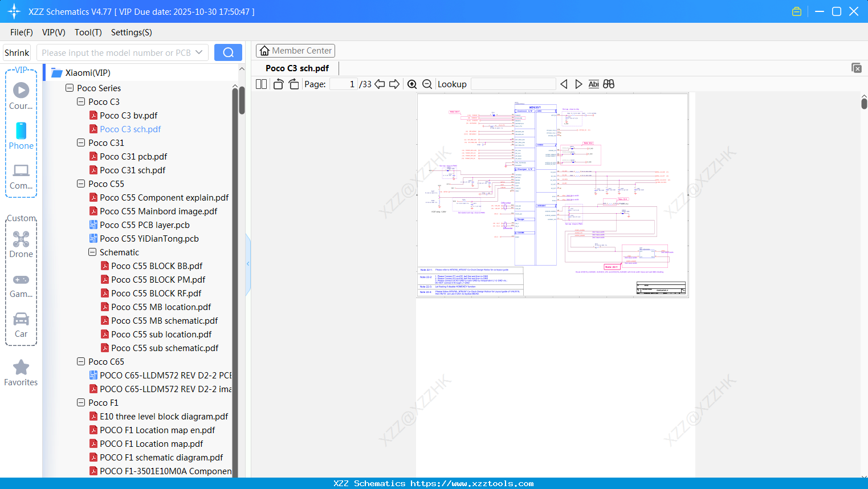
Task: Open the www.xzztools.com link in status bar
Action: point(472,483)
